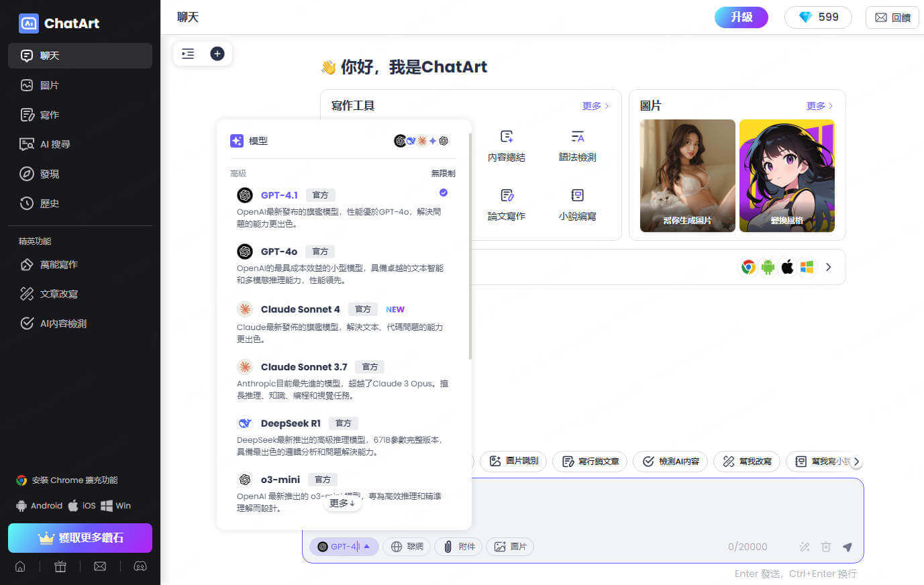This screenshot has width=924, height=585.
Task: Click the send message paper plane icon
Action: click(848, 547)
